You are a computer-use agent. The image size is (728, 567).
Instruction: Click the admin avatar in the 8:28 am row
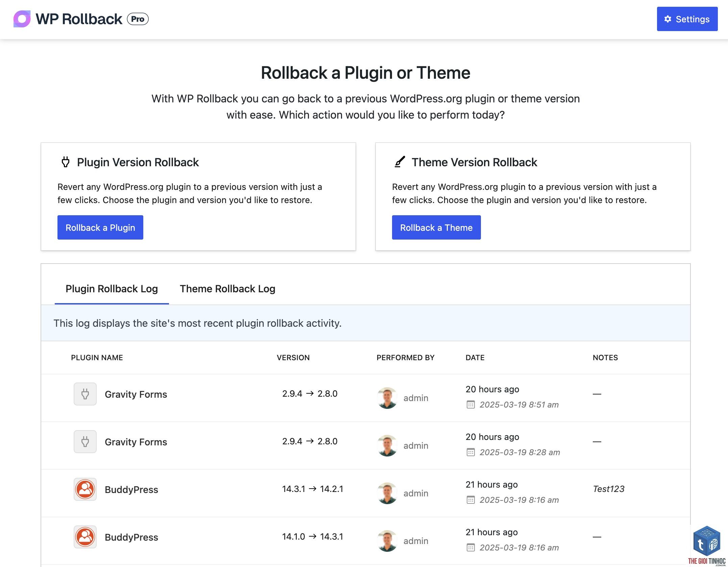tap(387, 446)
